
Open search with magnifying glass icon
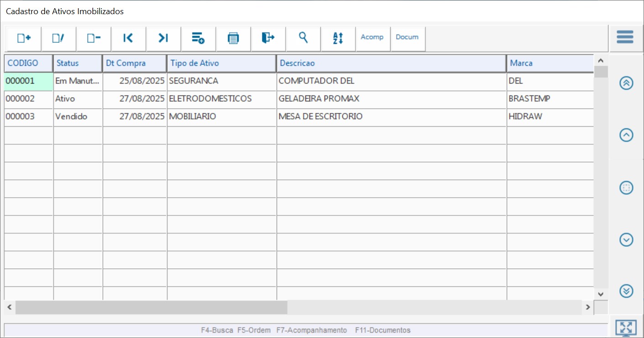coord(303,38)
